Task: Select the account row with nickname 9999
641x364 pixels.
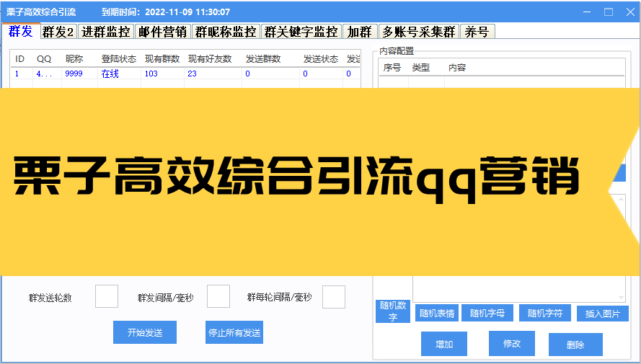Action: point(74,74)
